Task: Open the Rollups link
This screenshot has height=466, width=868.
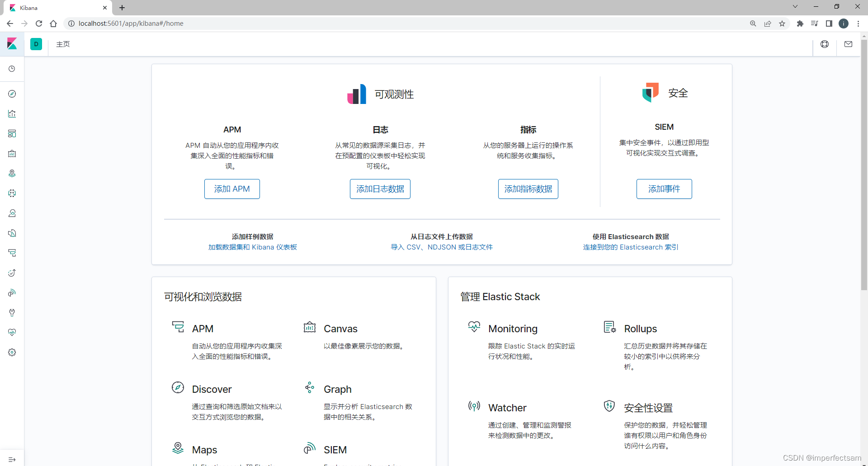Action: point(640,329)
